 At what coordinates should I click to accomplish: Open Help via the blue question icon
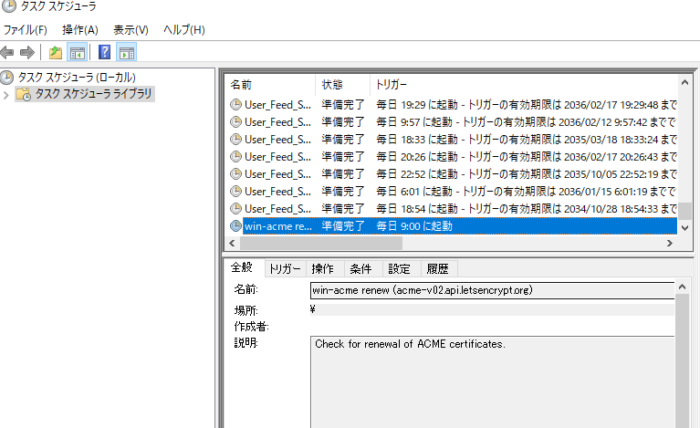tap(104, 52)
